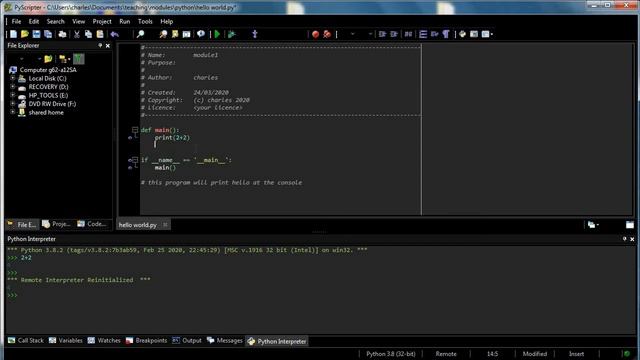Image resolution: width=640 pixels, height=360 pixels.
Task: Toggle special characters with the pilcrow icon
Action: point(446,34)
